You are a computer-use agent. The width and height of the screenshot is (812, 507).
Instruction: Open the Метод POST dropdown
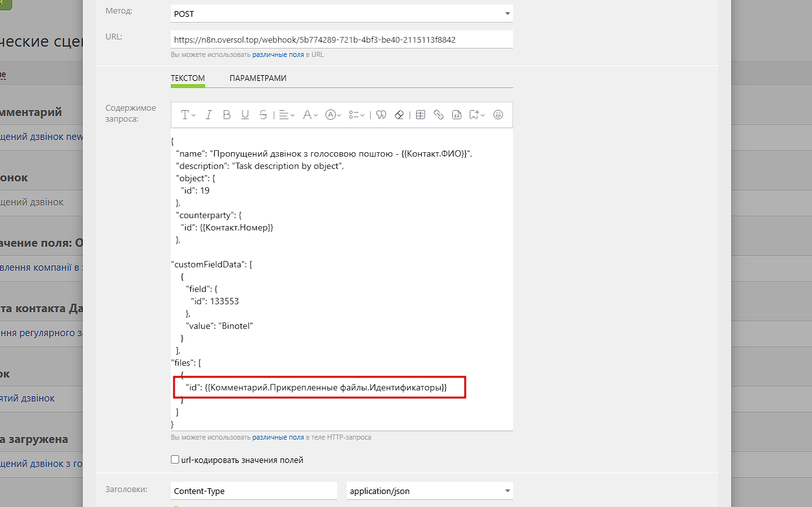tap(342, 14)
